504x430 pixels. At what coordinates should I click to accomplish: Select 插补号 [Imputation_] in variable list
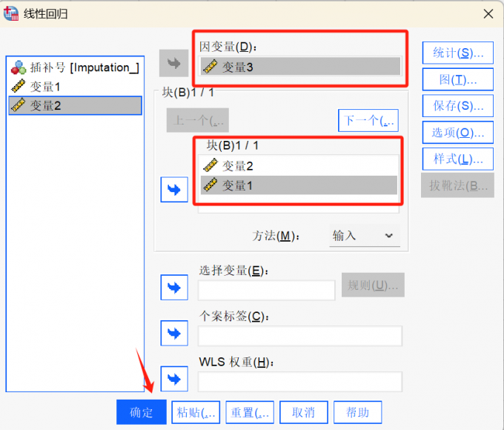point(75,67)
